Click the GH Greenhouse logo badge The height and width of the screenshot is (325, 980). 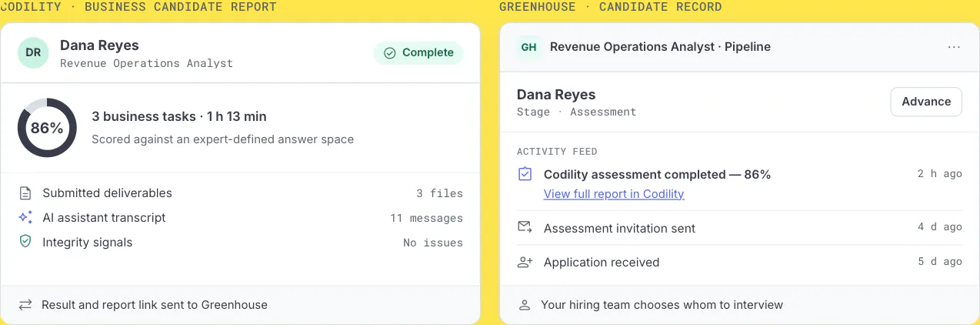click(x=528, y=46)
